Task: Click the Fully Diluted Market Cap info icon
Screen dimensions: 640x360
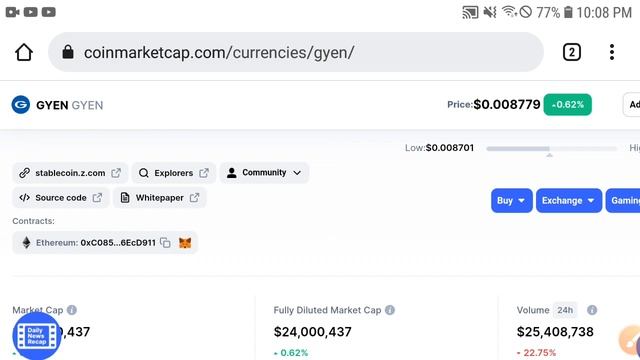Action: click(390, 310)
